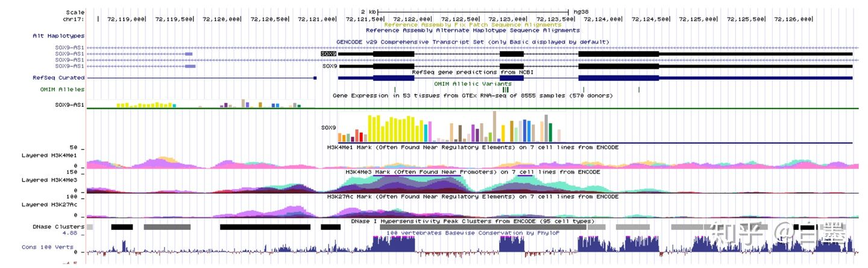Click 'DNase I Hypersensitivity Peak Clusters' title
Image resolution: width=868 pixels, height=268 pixels.
click(x=473, y=221)
